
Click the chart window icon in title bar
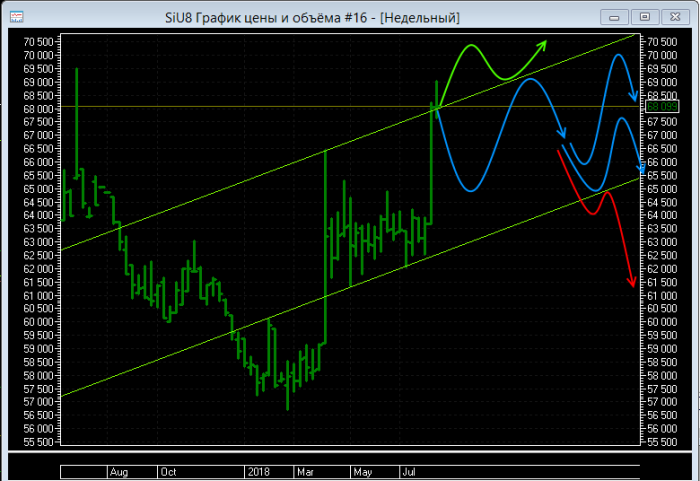[17, 17]
